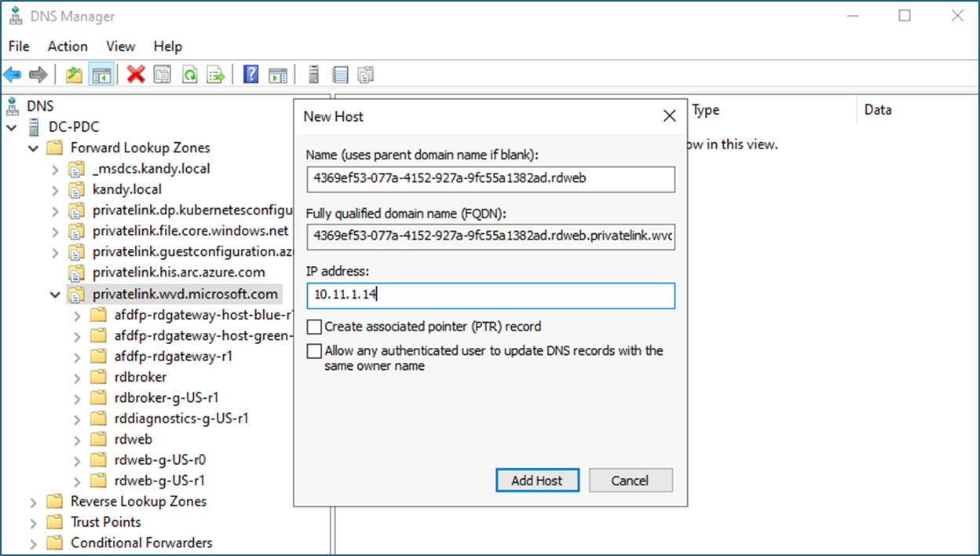Viewport: 980px width, 556px height.
Task: Select privatelink.wvd.microsoft.com zone
Action: 185,294
